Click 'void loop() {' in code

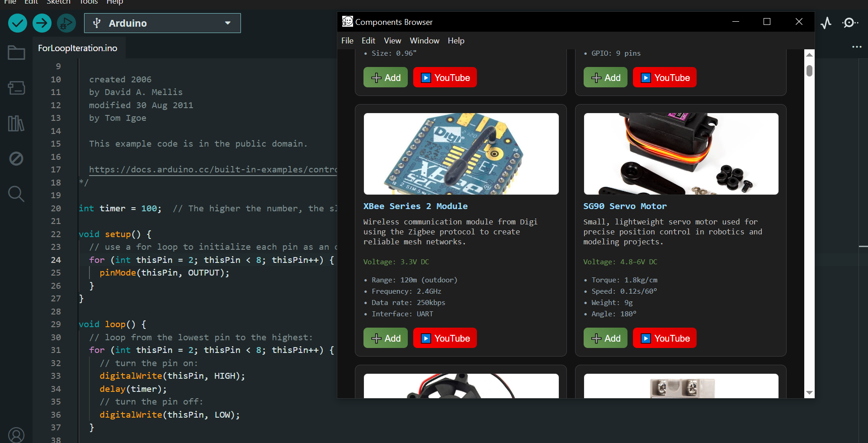tap(113, 324)
